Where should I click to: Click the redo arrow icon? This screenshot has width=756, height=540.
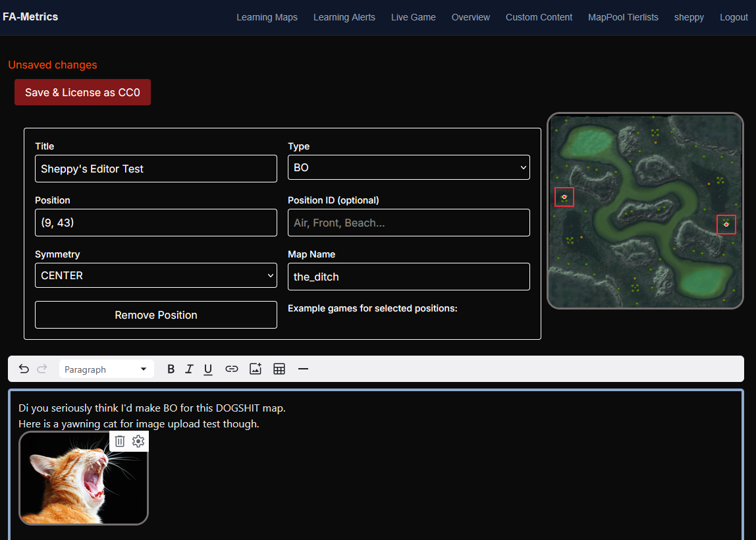click(42, 369)
